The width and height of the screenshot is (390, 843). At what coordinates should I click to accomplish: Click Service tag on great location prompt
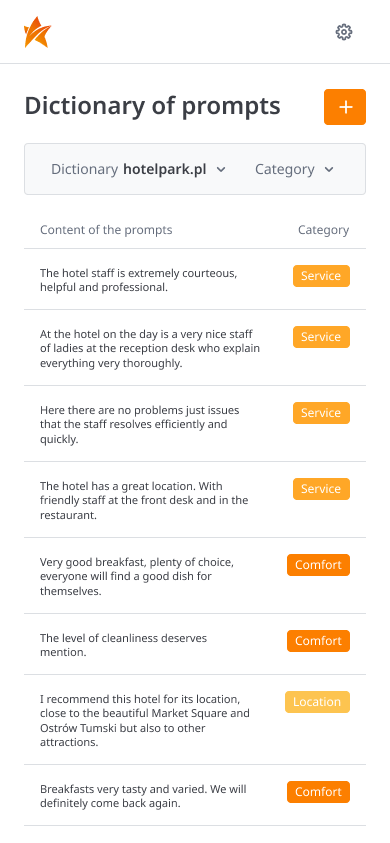(321, 489)
